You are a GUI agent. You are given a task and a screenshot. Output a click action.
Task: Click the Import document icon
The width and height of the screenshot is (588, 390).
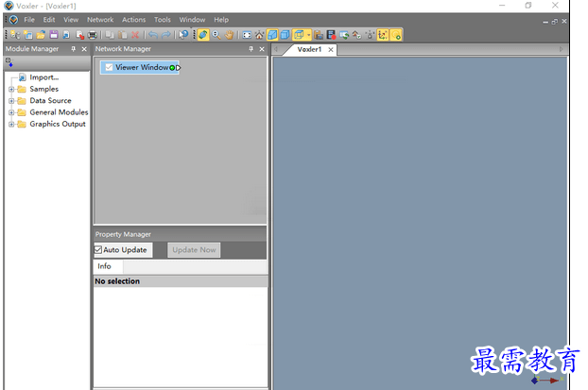(x=66, y=35)
